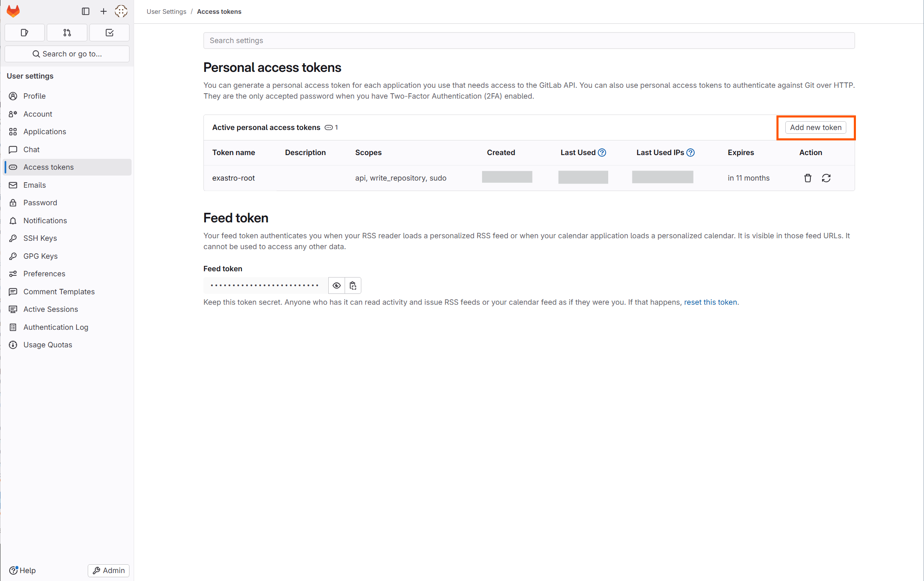This screenshot has width=924, height=581.
Task: Open the user avatar menu
Action: [121, 11]
